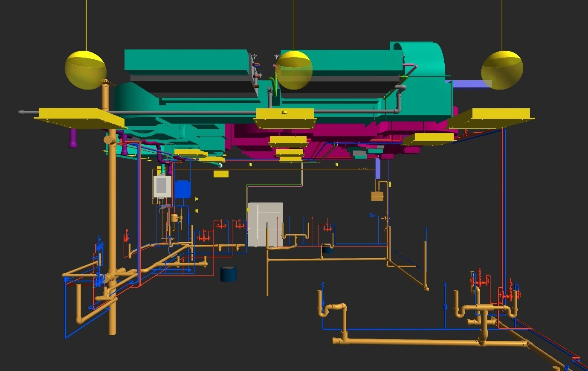Select the dark cylinder on the floor at left
Viewport: 588px width, 371px height.
coord(228,274)
